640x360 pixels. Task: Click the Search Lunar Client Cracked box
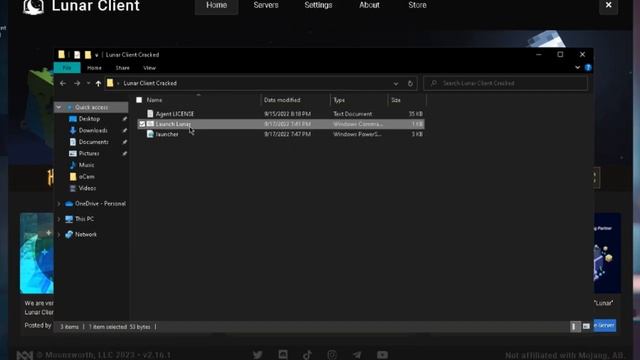pos(505,83)
